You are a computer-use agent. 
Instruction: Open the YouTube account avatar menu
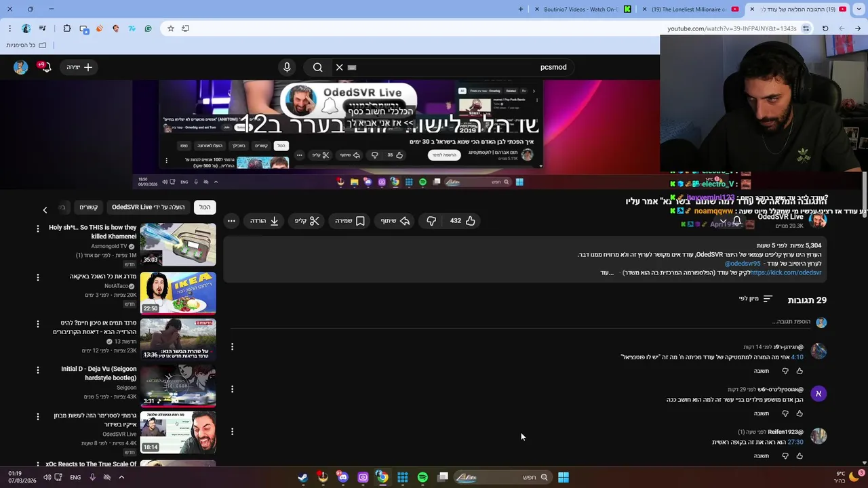pos(20,67)
